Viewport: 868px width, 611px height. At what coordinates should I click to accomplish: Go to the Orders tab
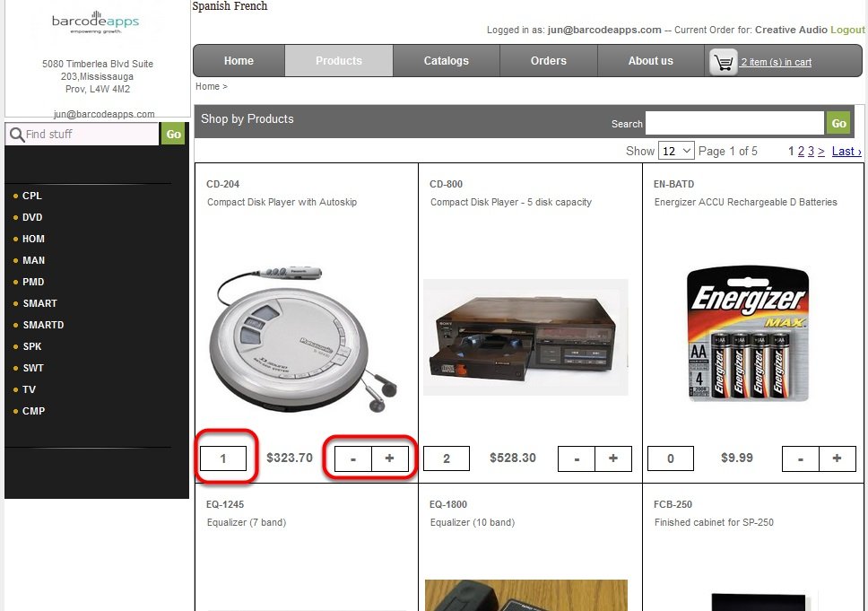pyautogui.click(x=549, y=61)
